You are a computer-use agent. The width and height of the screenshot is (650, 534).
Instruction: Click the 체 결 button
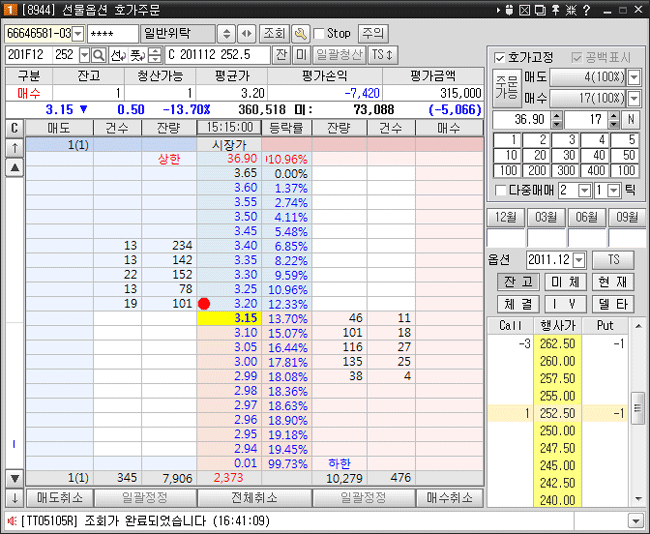518,304
